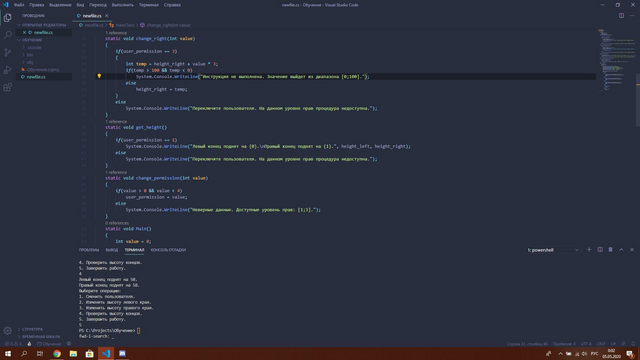Open the Терминал menu
Screen dimensions: 640x360
149,5
